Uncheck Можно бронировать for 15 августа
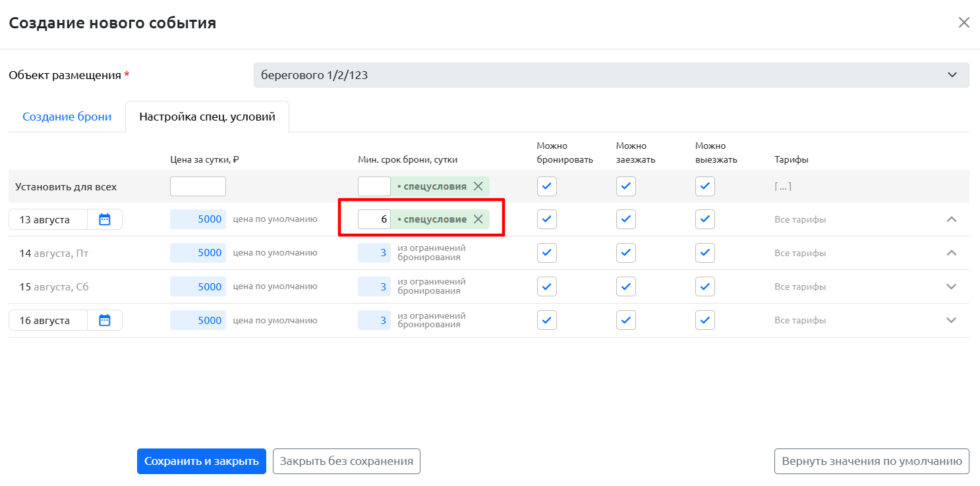 point(547,286)
